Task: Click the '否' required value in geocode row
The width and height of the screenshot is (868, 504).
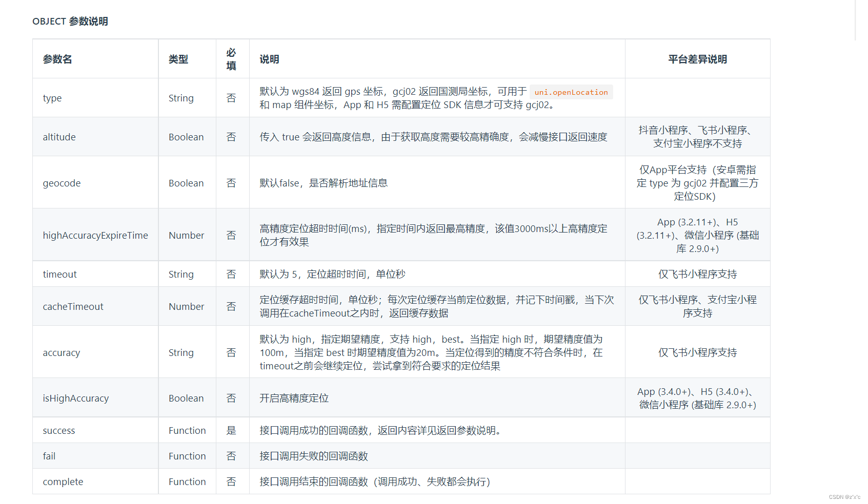Action: [x=231, y=183]
